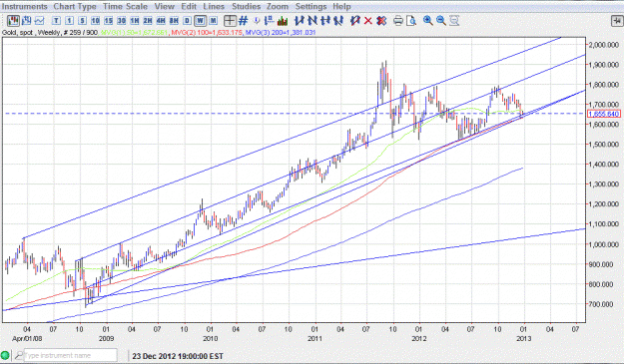624x364 pixels.
Task: Zoom in with the magnifier plus icon
Action: click(427, 21)
